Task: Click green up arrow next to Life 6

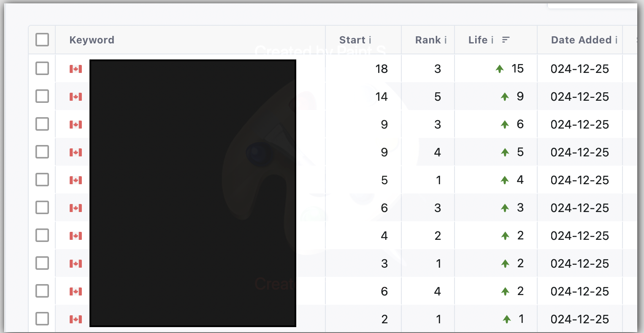Action: [505, 124]
